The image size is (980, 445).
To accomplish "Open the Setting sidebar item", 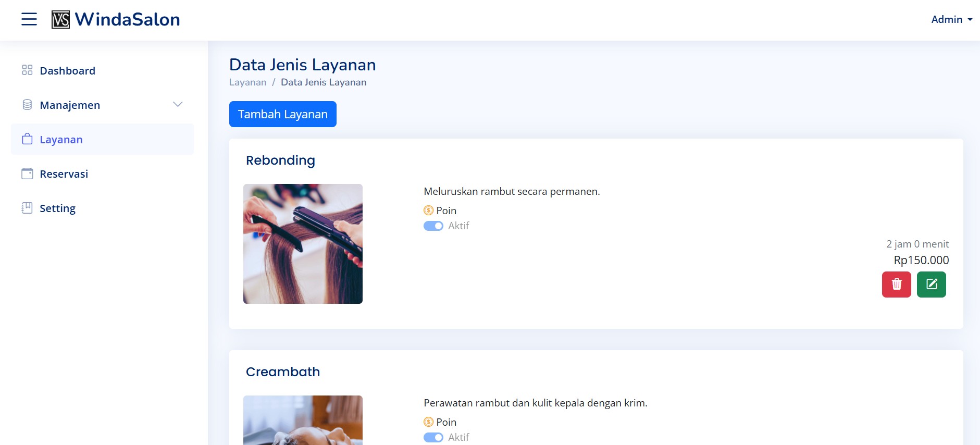I will tap(103, 208).
